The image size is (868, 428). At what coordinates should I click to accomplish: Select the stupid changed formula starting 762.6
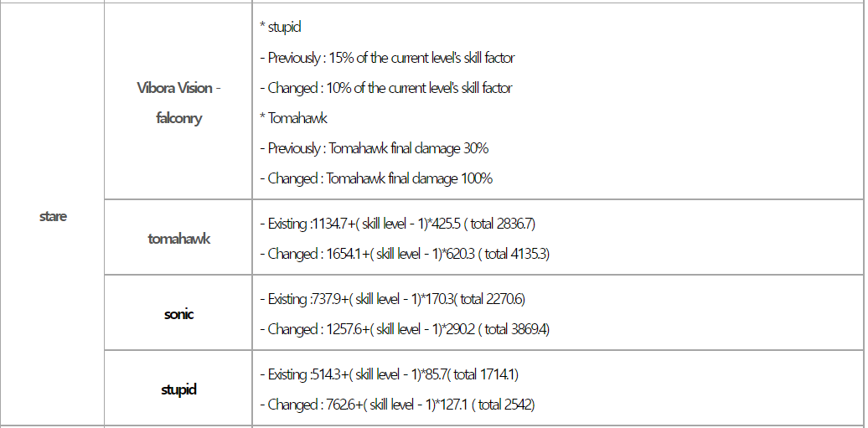tap(397, 405)
